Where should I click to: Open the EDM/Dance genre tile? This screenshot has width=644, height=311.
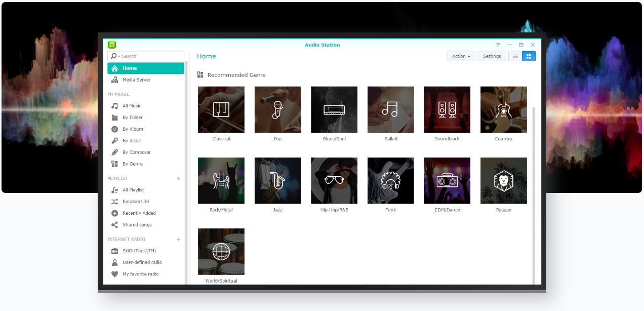pyautogui.click(x=447, y=180)
